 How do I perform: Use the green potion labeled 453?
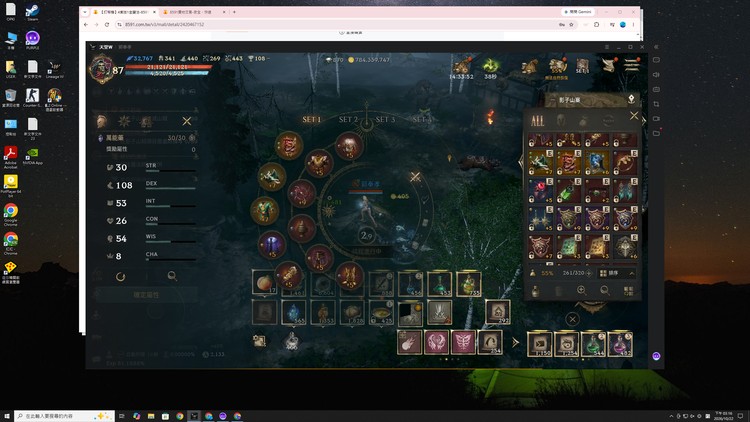tap(440, 283)
